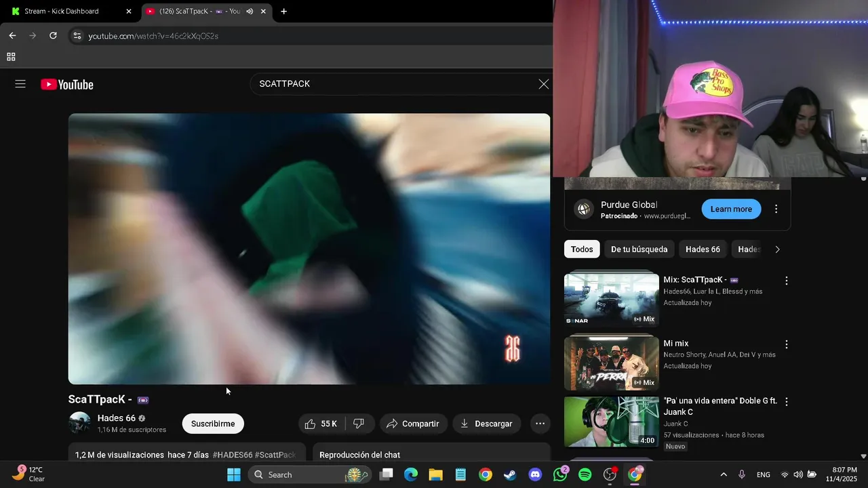This screenshot has height=488, width=868.
Task: Open the Hades 66 channel name
Action: (x=117, y=418)
